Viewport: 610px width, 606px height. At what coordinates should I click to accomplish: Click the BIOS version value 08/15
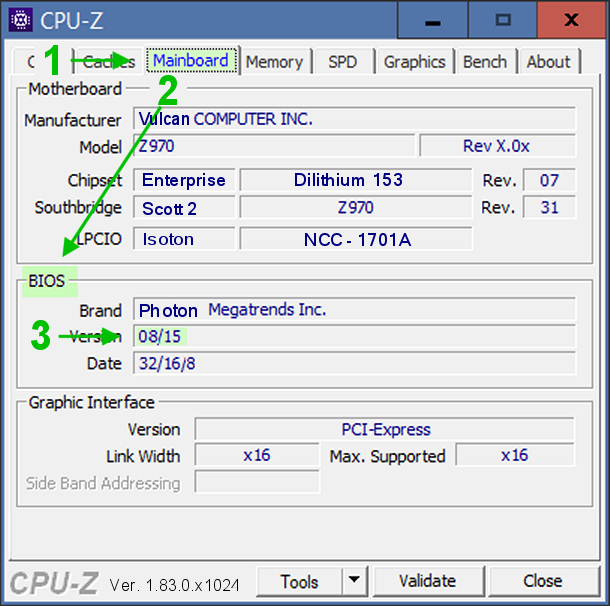(354, 336)
